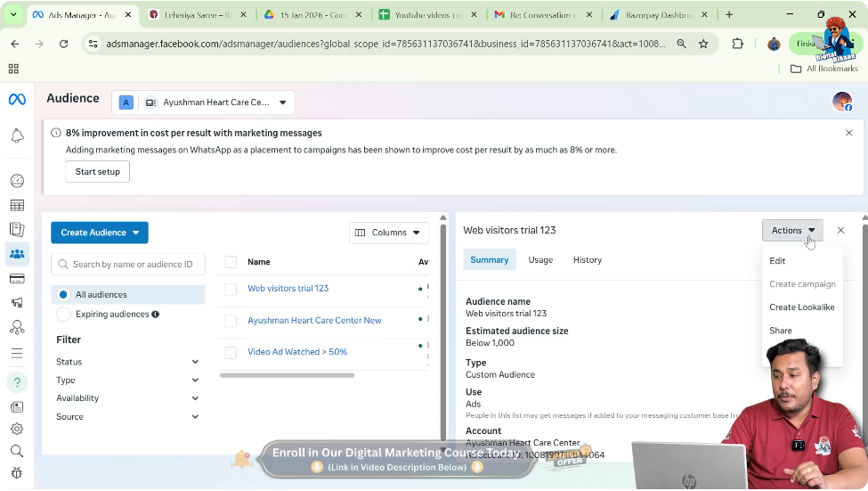This screenshot has width=868, height=491.
Task: Open Account overview gauge icon in sidebar
Action: click(x=17, y=181)
